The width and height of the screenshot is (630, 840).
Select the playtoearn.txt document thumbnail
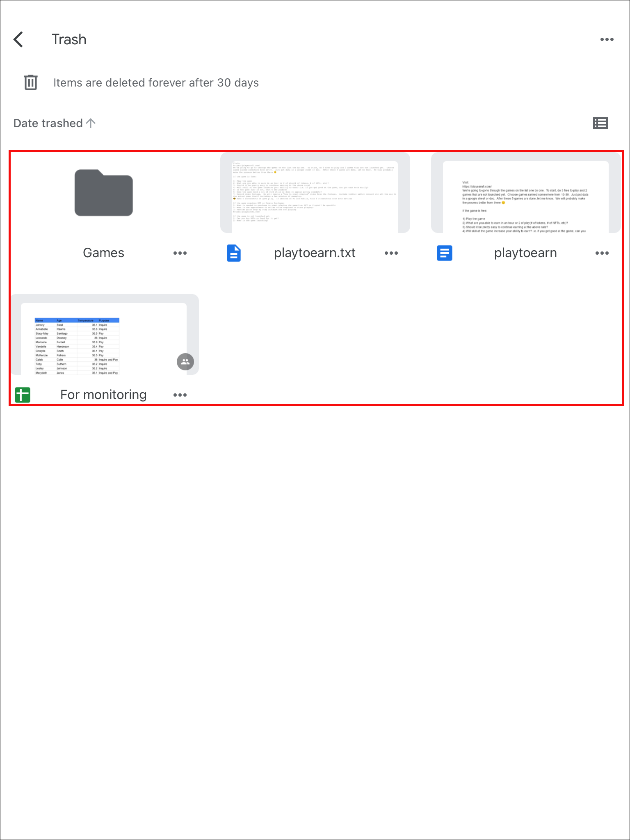point(315,193)
